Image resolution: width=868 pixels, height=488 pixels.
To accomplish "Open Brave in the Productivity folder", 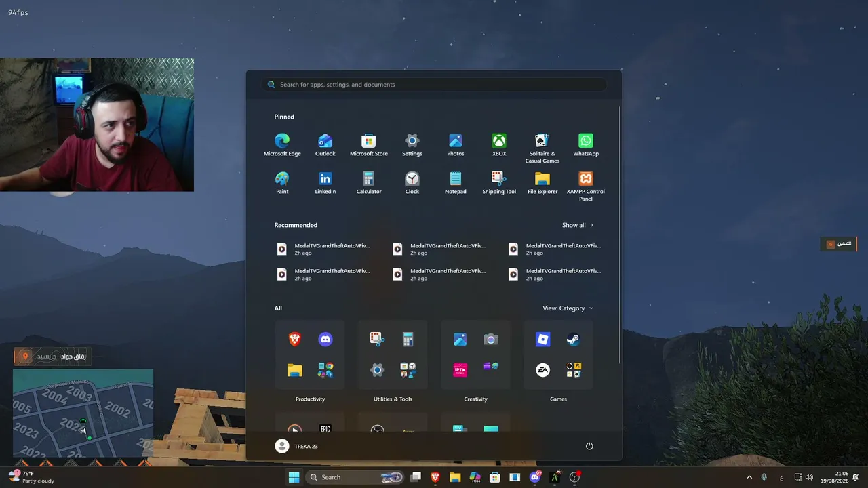I will tap(294, 340).
